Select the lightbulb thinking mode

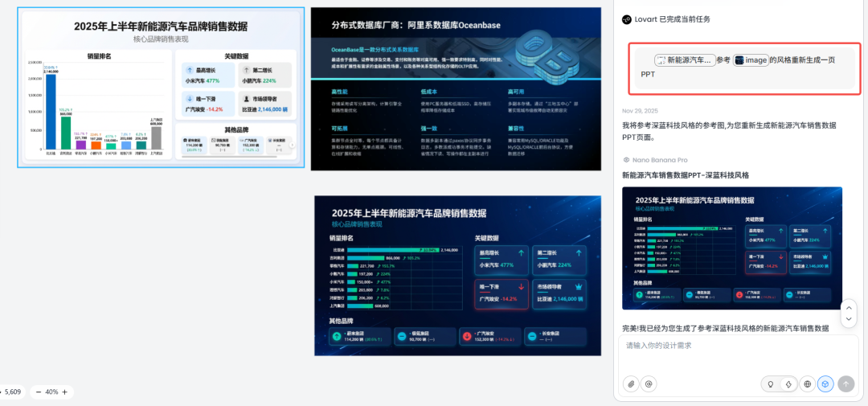770,383
